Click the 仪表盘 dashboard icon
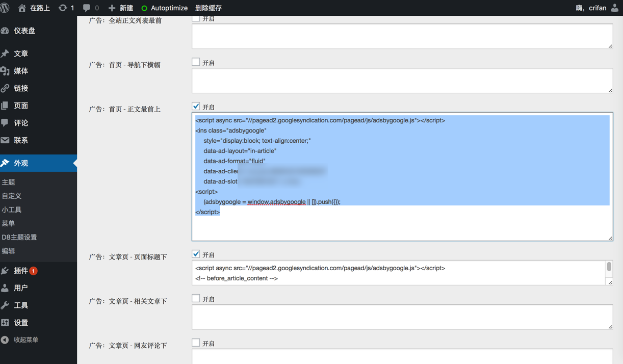 [5, 31]
